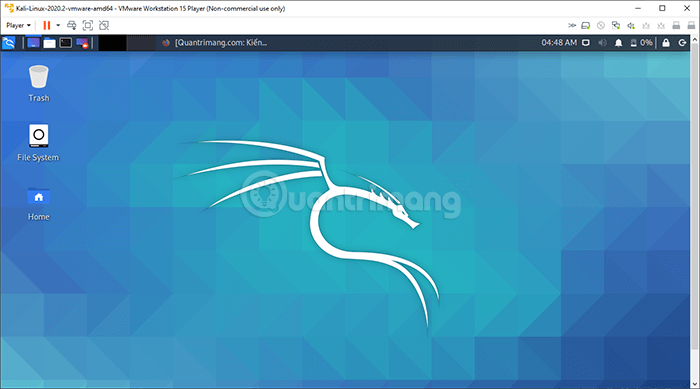Open the Kali applications menu

click(x=9, y=43)
